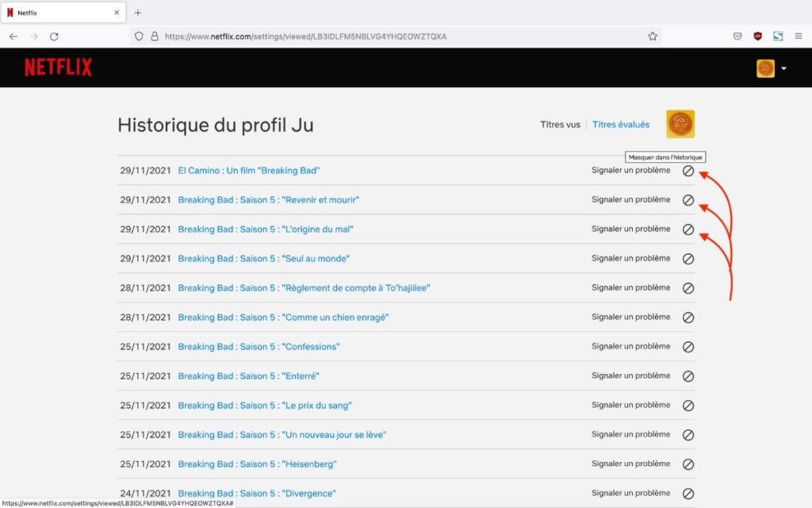Viewport: 812px width, 508px height.
Task: Hide El Camino from viewing history
Action: [x=688, y=171]
